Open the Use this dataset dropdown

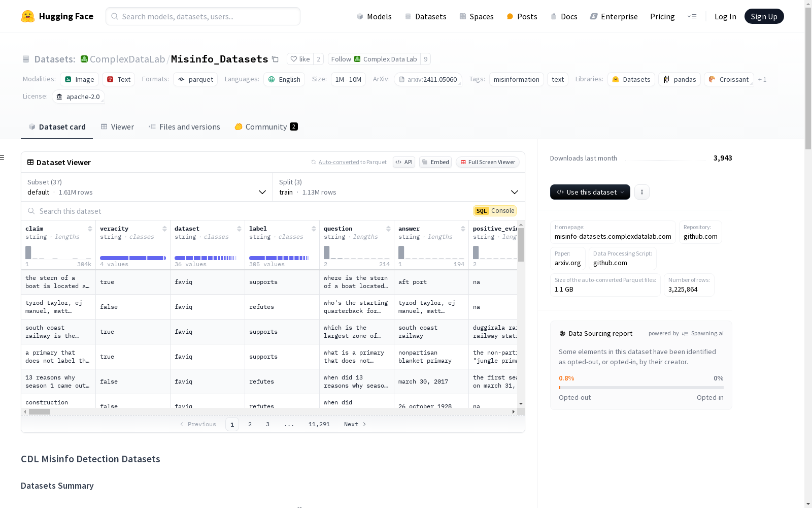(590, 192)
